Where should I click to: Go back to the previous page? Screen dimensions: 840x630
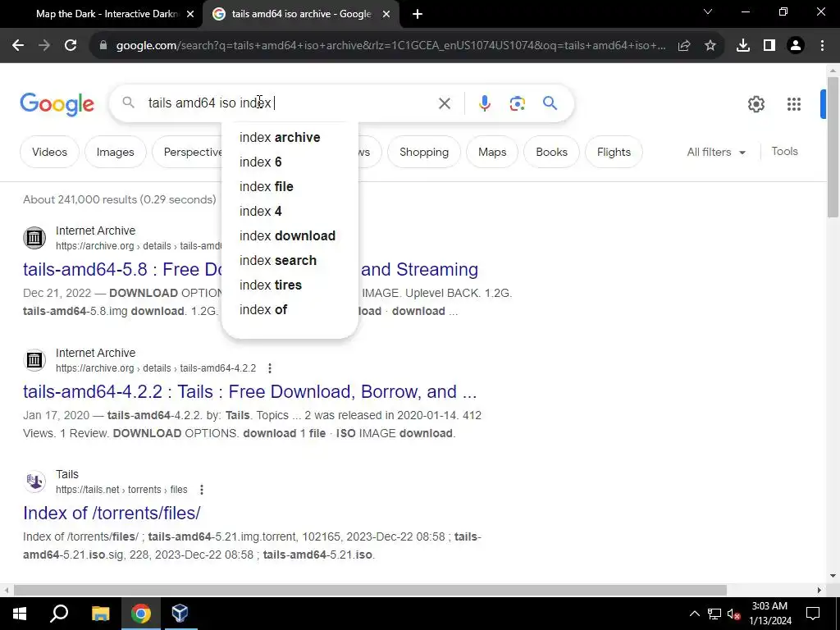18,46
